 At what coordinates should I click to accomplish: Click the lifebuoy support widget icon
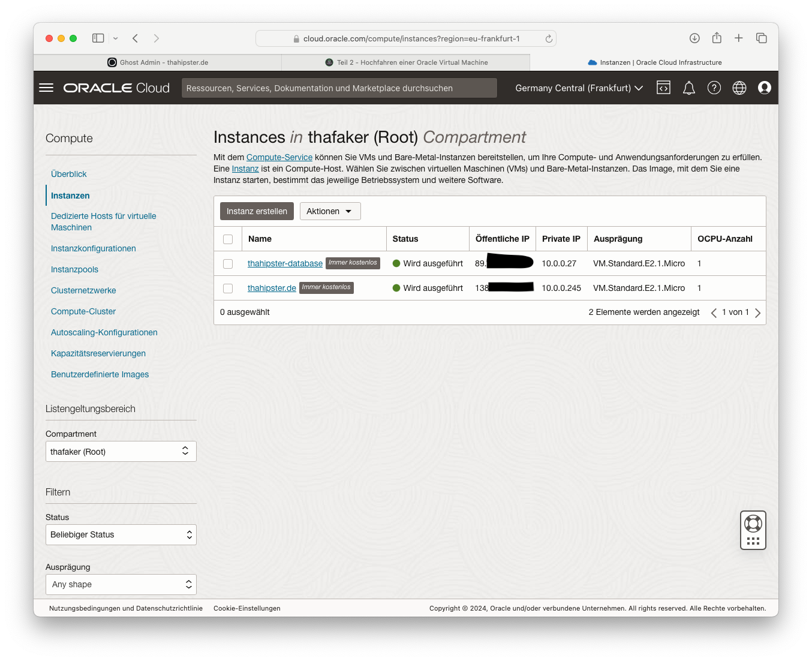[x=753, y=524]
